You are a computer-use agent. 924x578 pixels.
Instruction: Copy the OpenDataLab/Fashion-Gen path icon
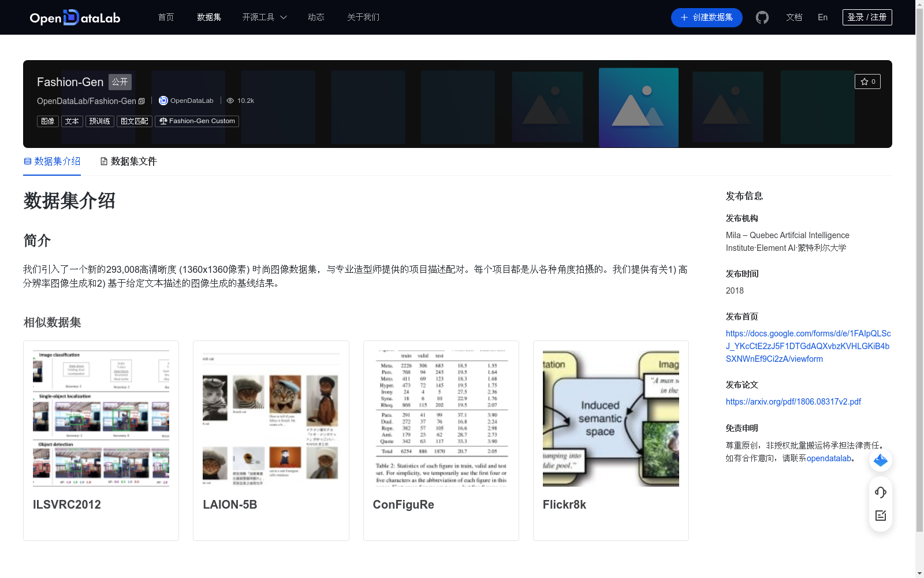click(x=141, y=101)
